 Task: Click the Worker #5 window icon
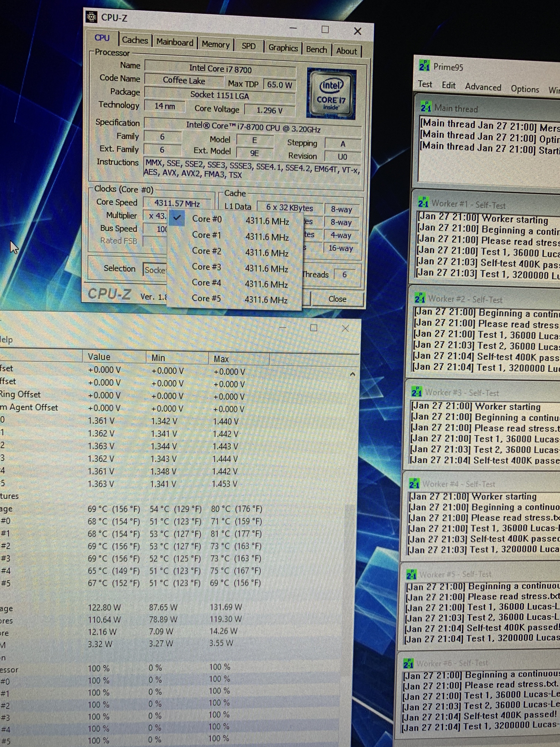coord(411,574)
